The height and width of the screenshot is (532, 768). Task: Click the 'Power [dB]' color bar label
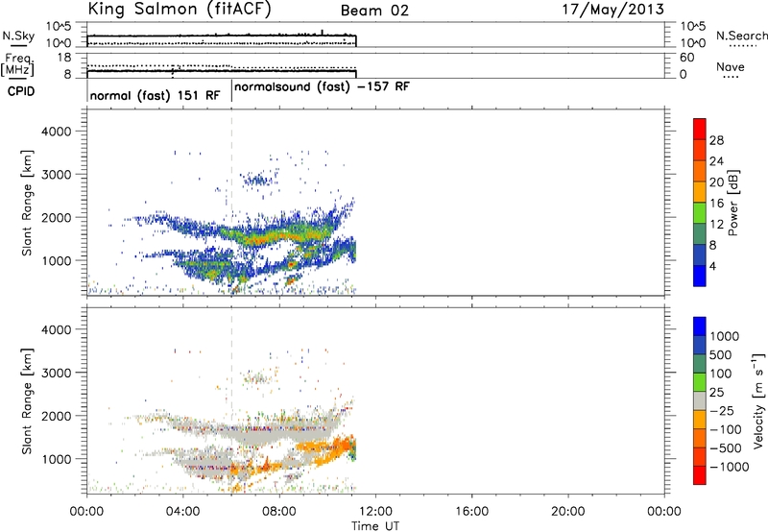click(732, 203)
